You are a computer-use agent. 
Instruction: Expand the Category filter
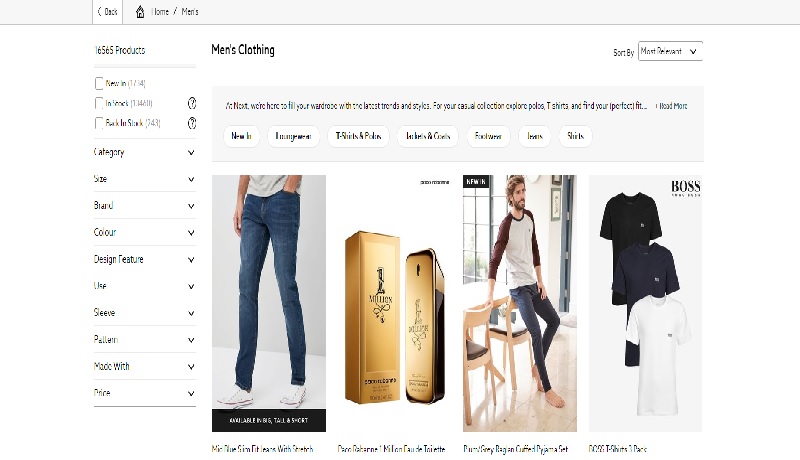[x=145, y=152]
